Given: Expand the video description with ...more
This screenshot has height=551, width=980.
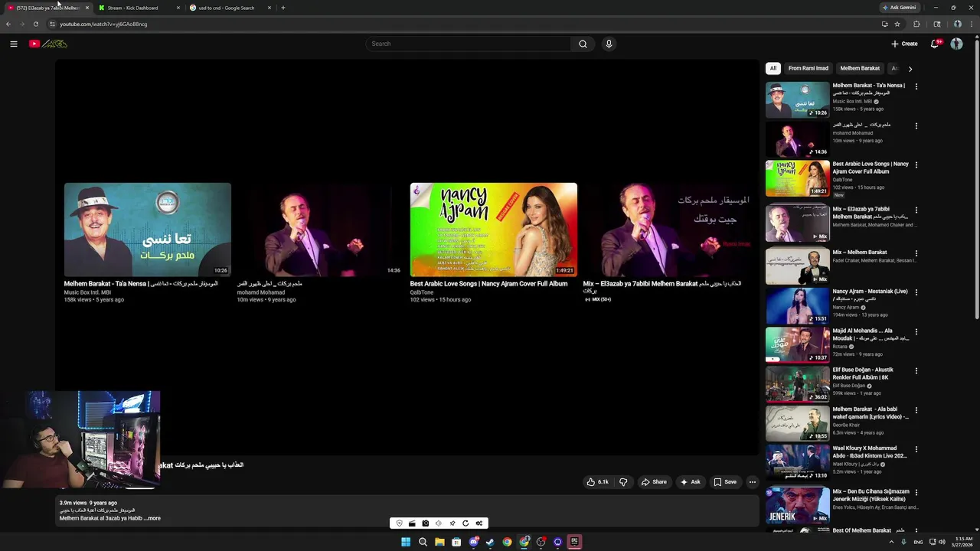Looking at the screenshot, I should (x=152, y=518).
